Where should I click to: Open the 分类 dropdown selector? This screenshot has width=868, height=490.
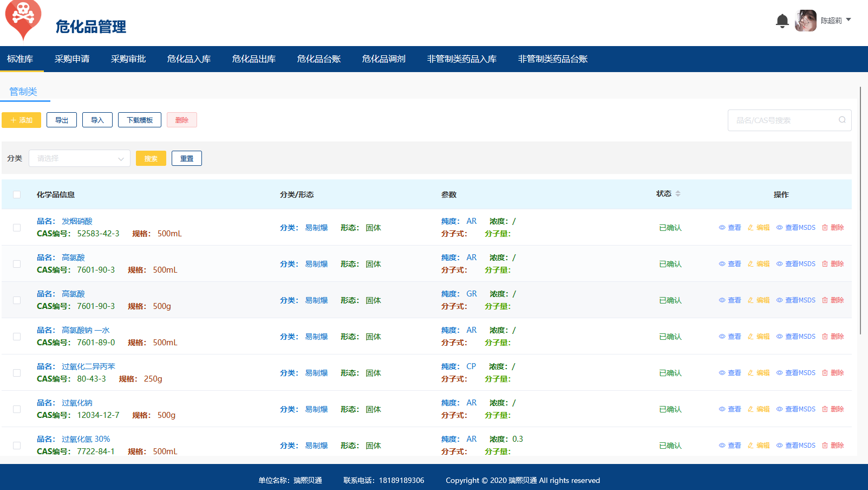pyautogui.click(x=80, y=158)
